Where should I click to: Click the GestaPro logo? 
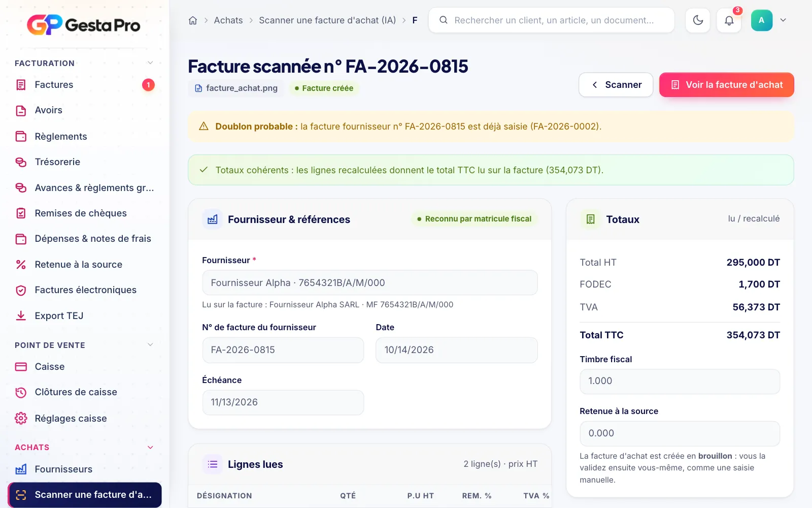[84, 24]
